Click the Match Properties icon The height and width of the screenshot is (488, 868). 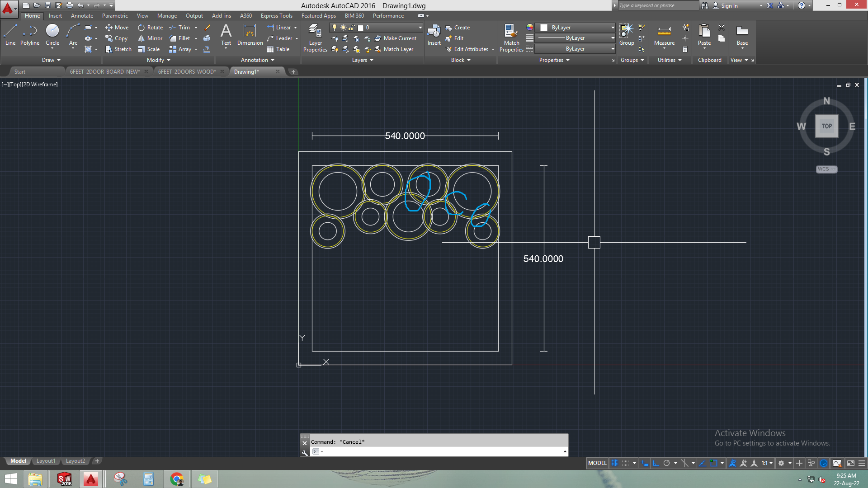point(511,38)
